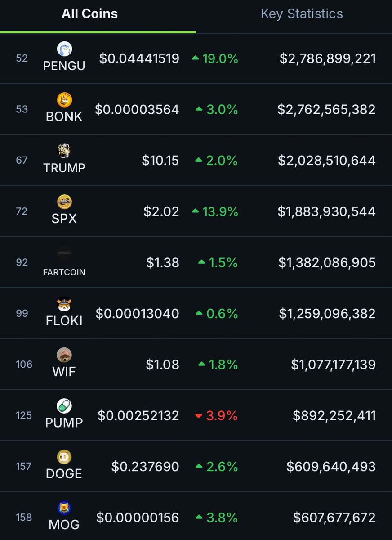Screen dimensions: 392x540
Task: Click SPX's green 13.9% change
Action: [x=214, y=211]
